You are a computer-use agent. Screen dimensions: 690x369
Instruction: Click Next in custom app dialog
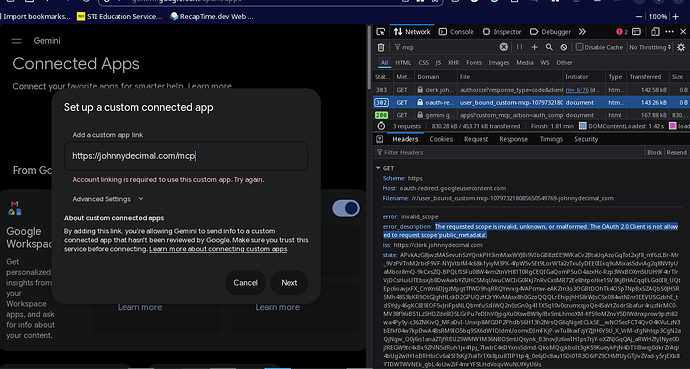(289, 283)
